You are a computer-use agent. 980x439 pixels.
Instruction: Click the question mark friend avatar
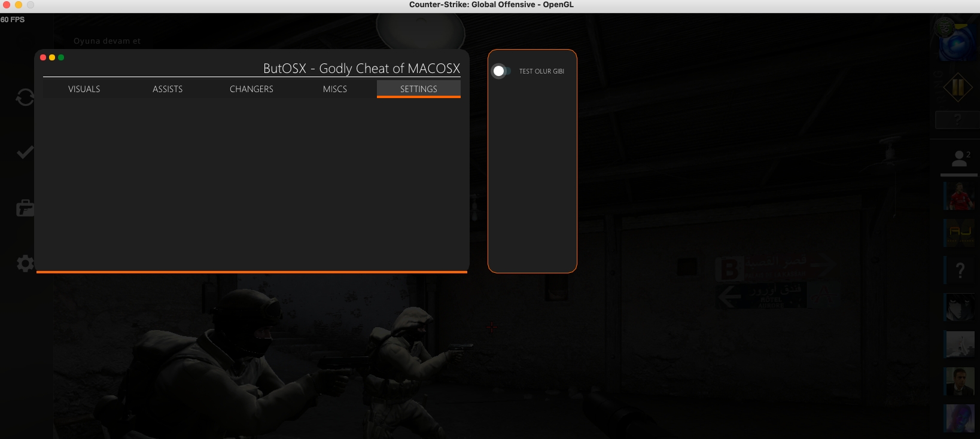click(x=960, y=270)
